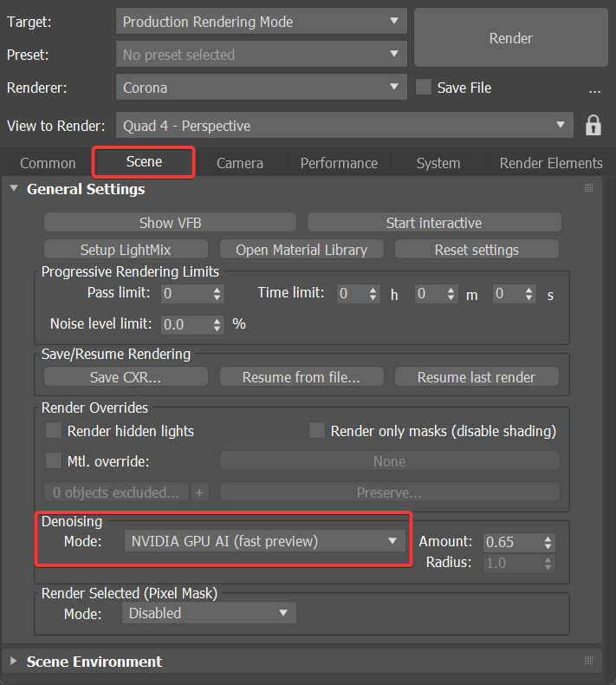Toggle Render hidden lights checkbox
Screen dimensions: 616x685
point(54,431)
